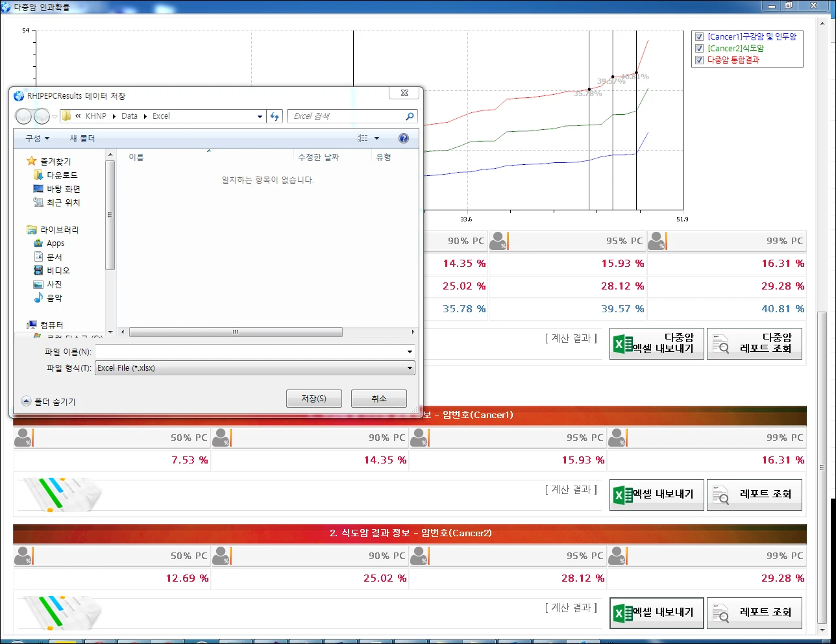Click the 40.81 % multi-cancer result value

pos(783,309)
